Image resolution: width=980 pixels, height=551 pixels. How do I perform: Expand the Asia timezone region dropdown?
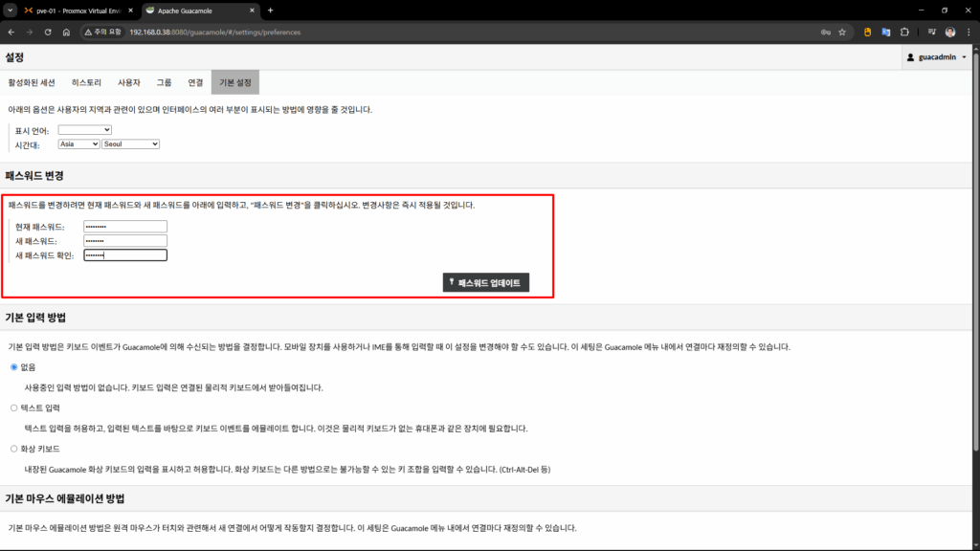tap(78, 144)
